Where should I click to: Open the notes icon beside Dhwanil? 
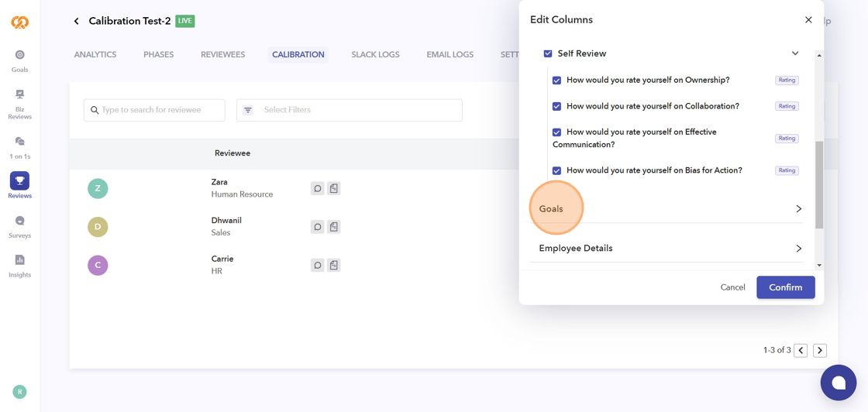tap(334, 227)
